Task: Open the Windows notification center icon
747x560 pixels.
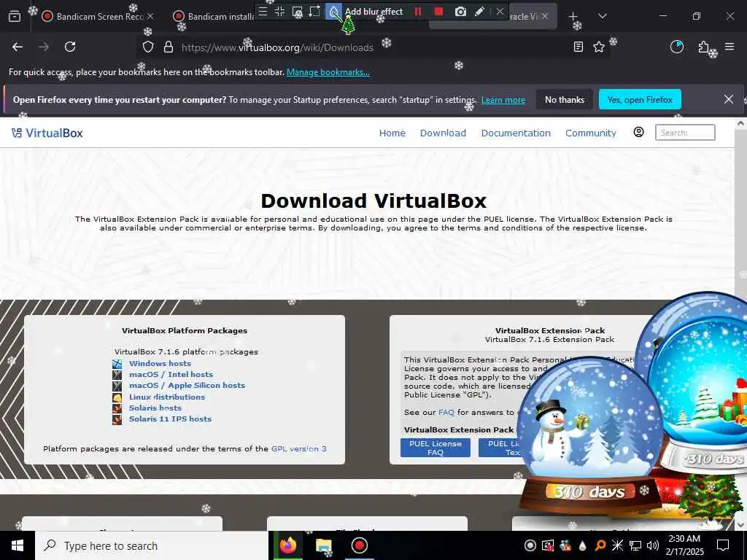Action: coord(723,545)
